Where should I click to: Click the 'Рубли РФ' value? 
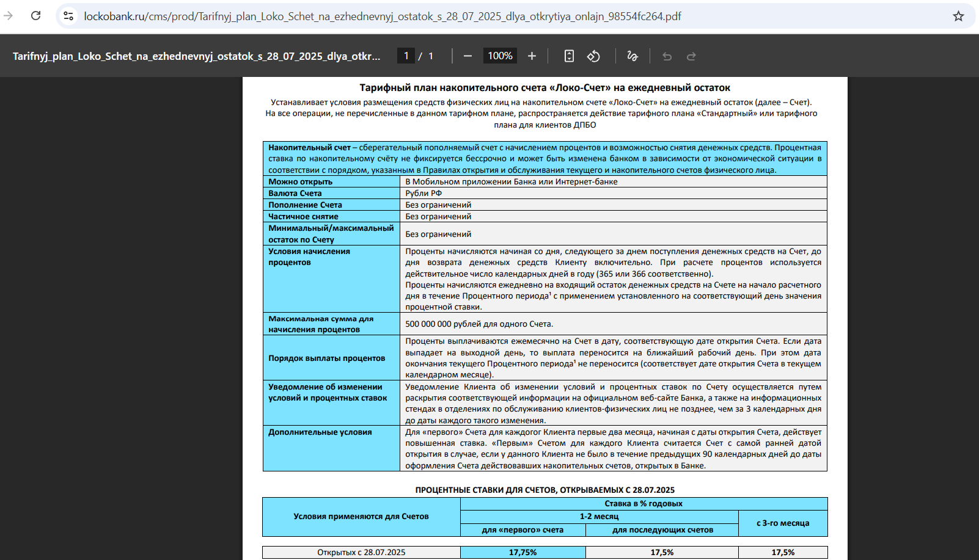click(x=424, y=194)
